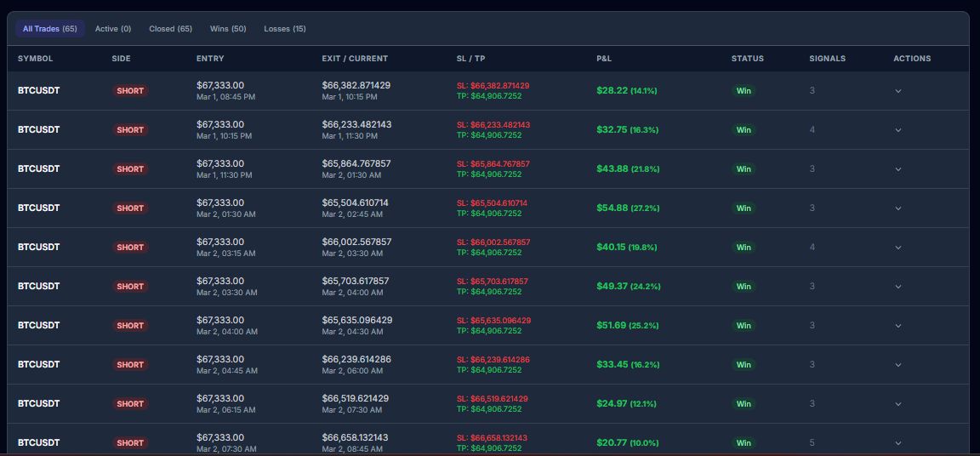Expand actions for the $28.22 trade

pos(898,91)
